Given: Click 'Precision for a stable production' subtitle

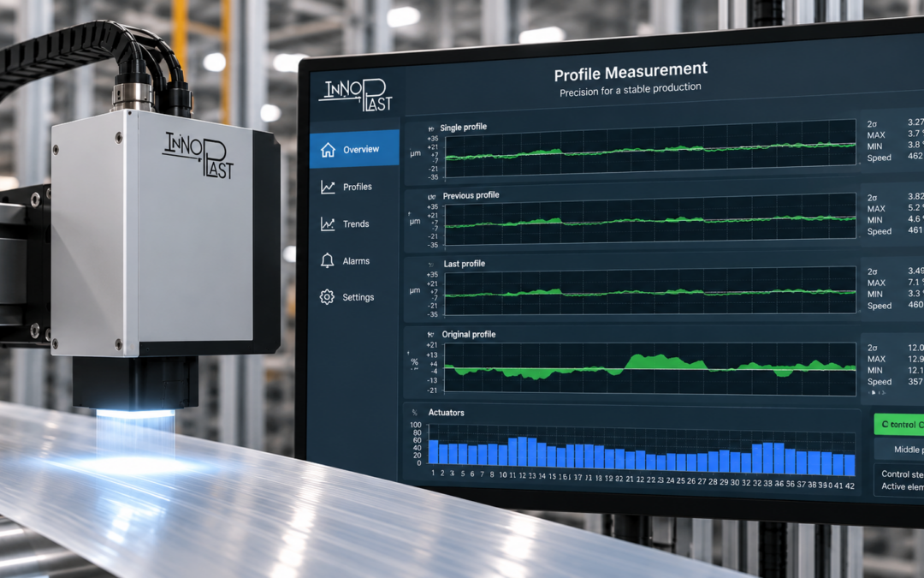Looking at the screenshot, I should [630, 90].
